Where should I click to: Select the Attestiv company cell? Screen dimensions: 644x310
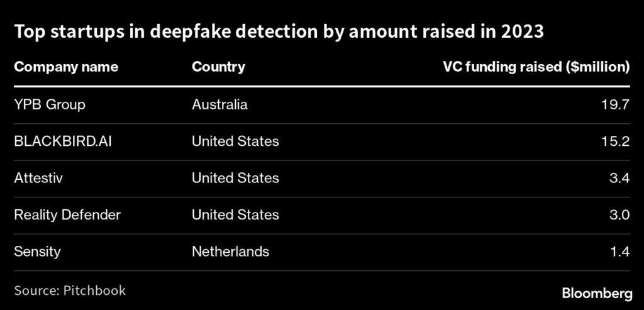38,178
